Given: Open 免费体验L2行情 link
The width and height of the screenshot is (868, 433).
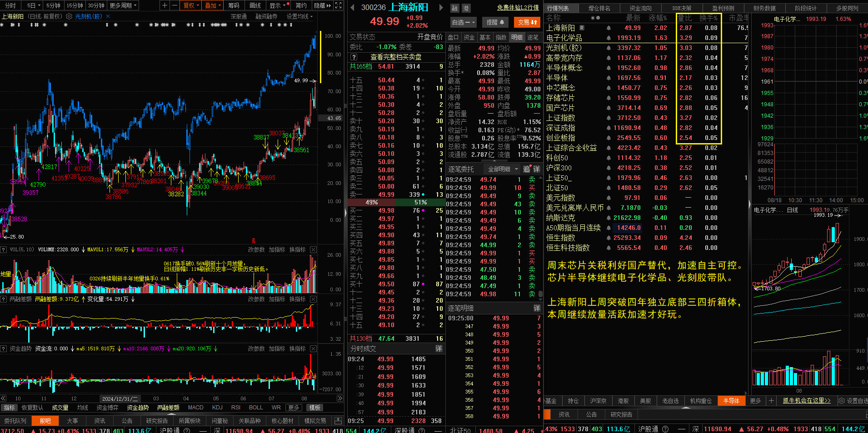Looking at the screenshot, I should (x=518, y=8).
